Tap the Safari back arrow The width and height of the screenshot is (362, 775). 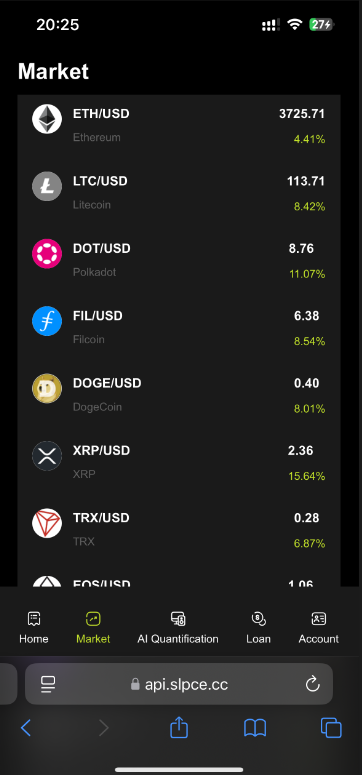[x=26, y=728]
